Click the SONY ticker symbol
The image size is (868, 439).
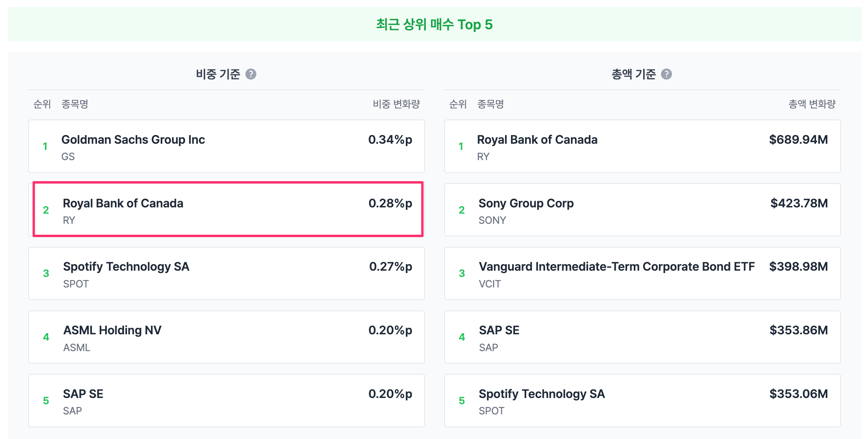pyautogui.click(x=492, y=220)
